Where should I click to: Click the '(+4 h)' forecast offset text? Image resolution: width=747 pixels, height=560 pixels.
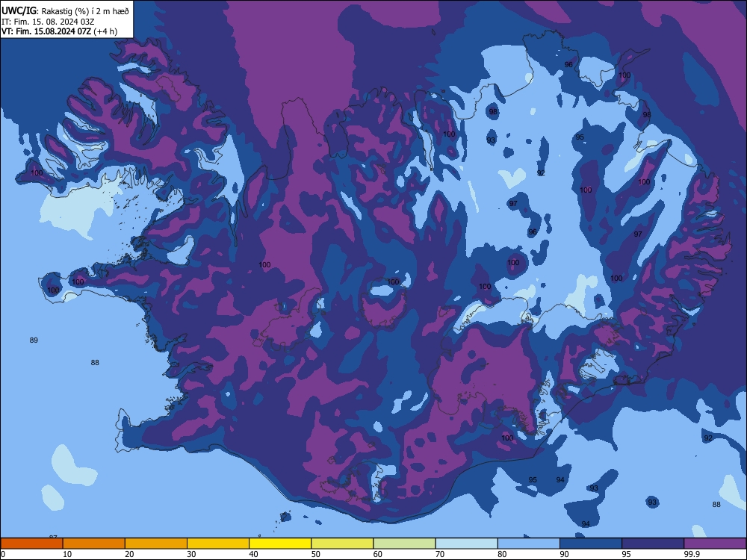click(x=105, y=32)
